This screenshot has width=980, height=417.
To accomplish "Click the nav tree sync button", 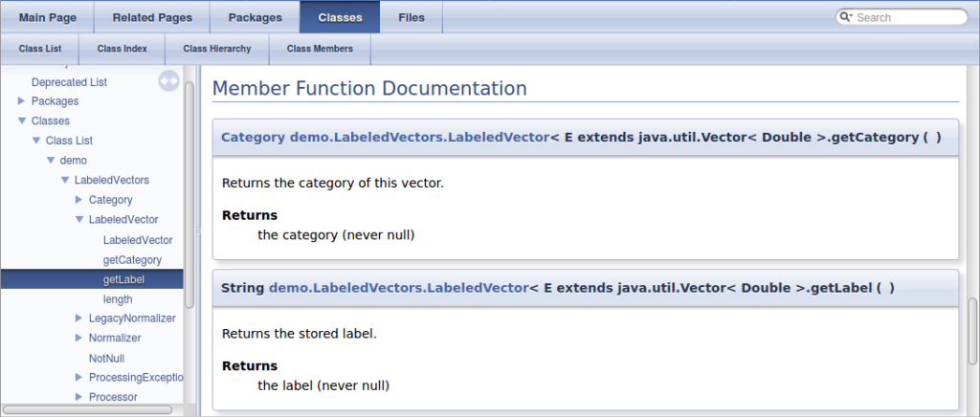I will point(168,81).
